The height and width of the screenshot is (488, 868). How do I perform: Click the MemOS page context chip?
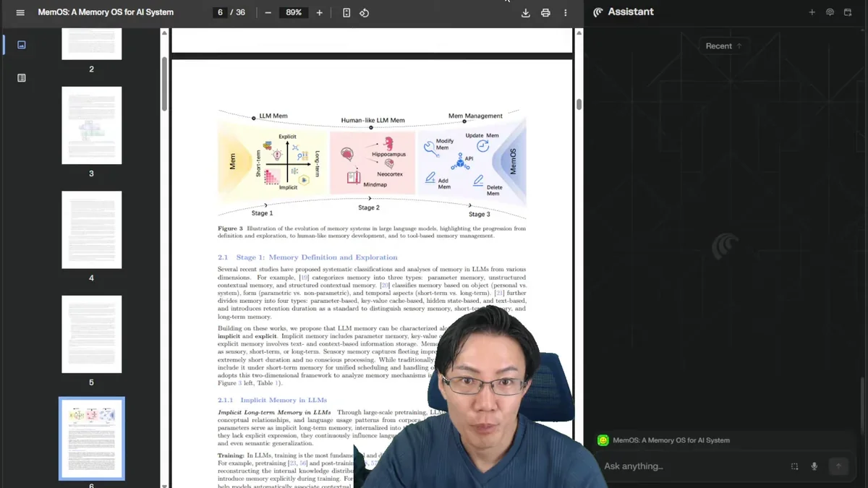(x=663, y=440)
